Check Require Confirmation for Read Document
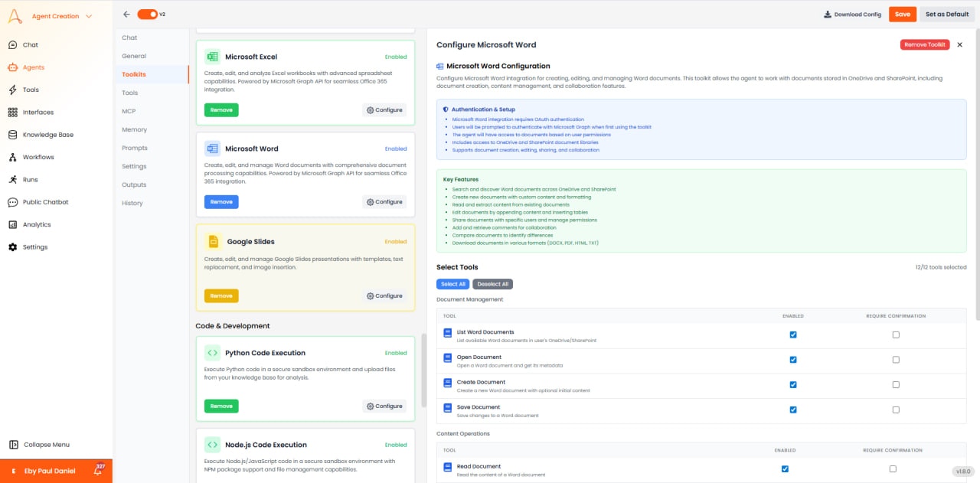 (893, 468)
